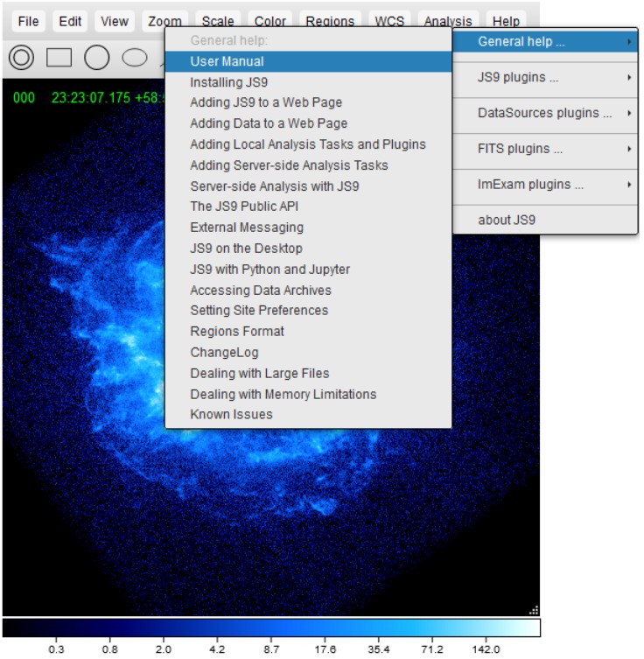The width and height of the screenshot is (644, 659).
Task: Select the annulus region tool icon
Action: [21, 58]
